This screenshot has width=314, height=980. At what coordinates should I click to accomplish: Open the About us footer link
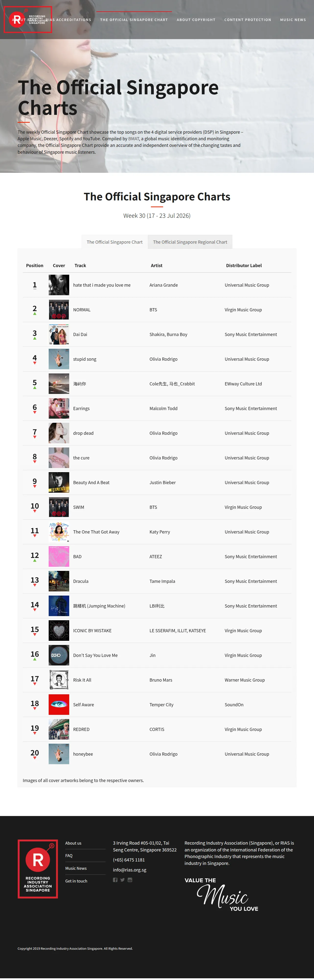pos(73,843)
